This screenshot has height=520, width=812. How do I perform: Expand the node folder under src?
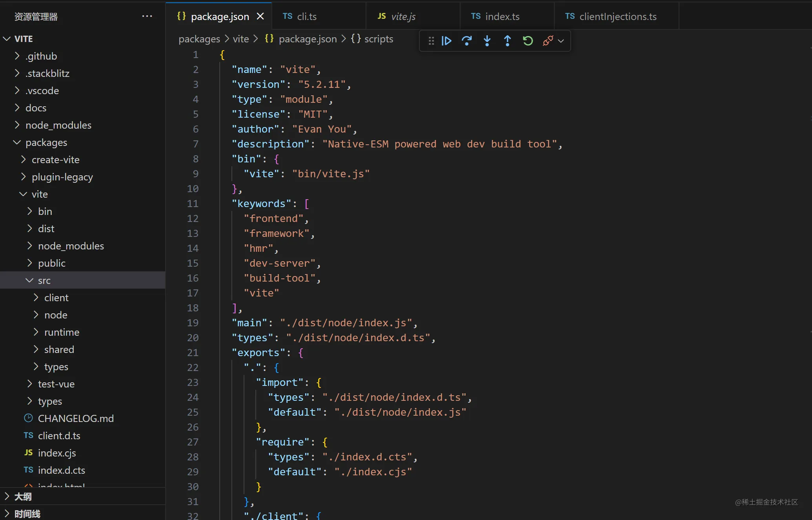click(x=83, y=315)
